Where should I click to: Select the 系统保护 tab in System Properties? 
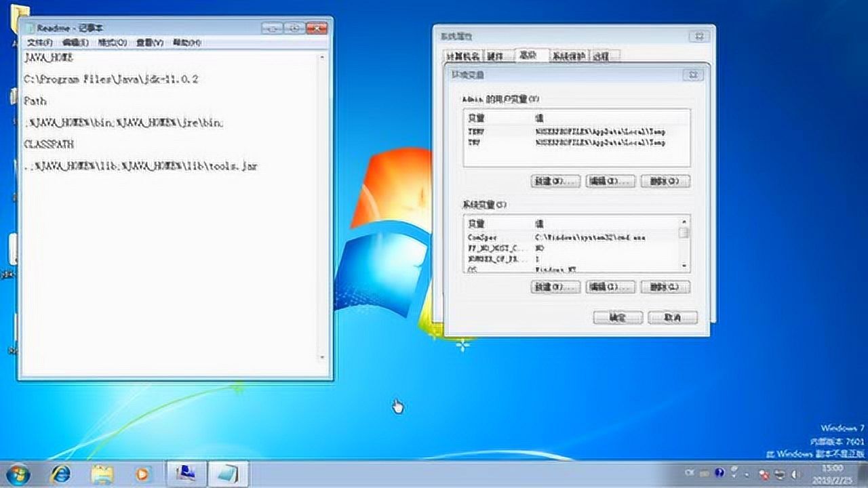click(568, 56)
